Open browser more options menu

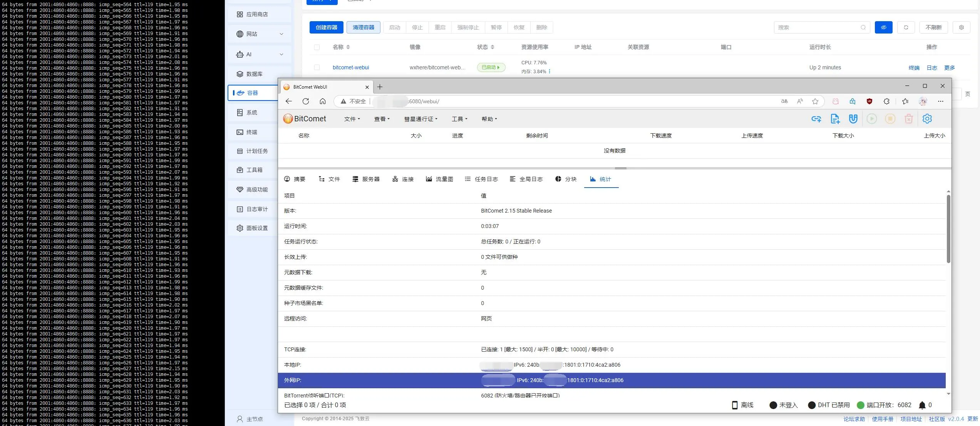tap(941, 101)
